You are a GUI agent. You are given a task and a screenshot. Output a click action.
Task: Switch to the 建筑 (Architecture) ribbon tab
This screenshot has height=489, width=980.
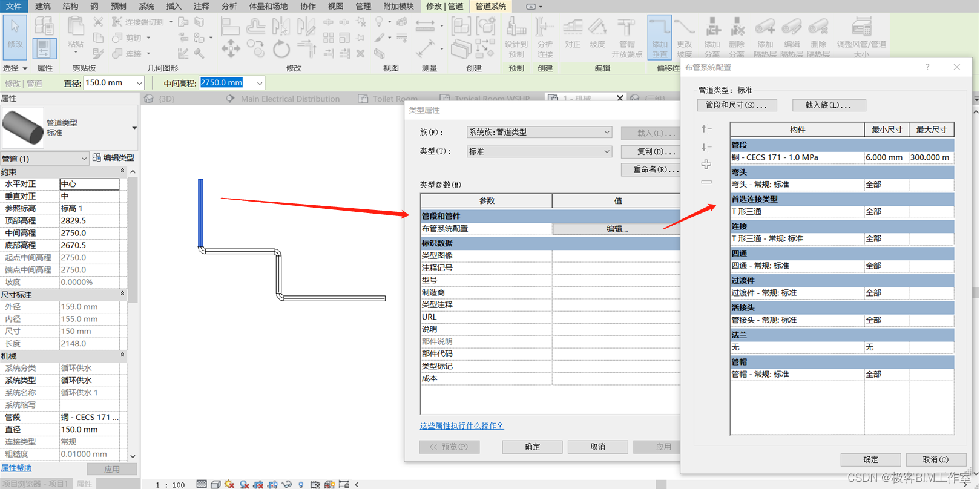(43, 6)
